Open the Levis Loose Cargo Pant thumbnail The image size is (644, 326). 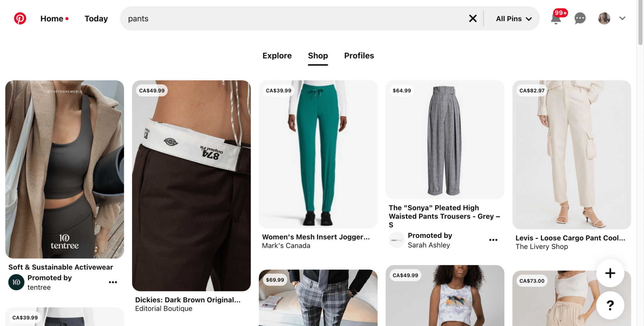pos(571,154)
